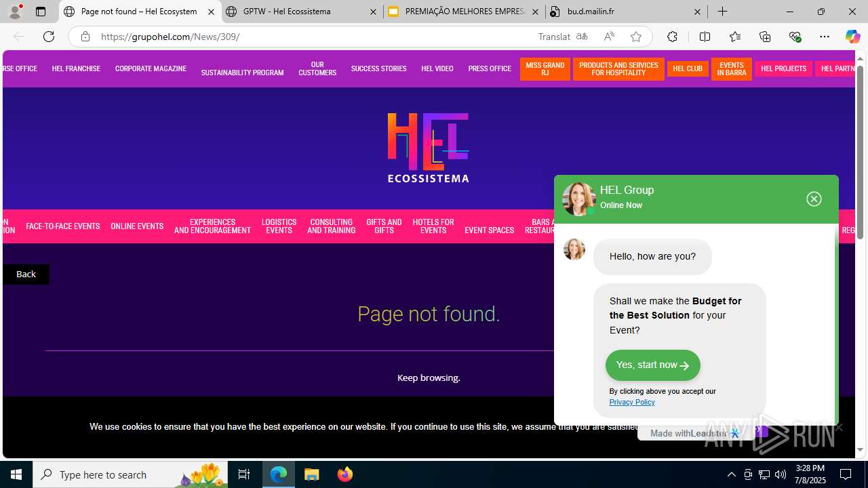868x488 pixels.
Task: Open volume control in system tray
Action: pyautogui.click(x=780, y=474)
